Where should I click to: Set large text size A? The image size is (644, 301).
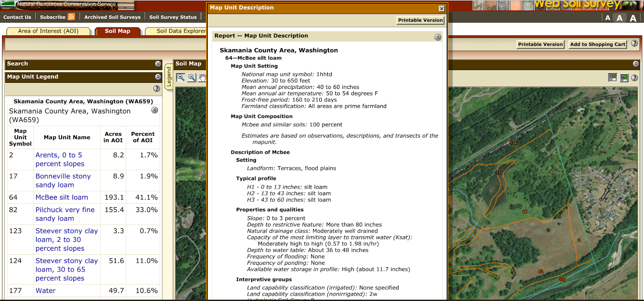coord(633,18)
